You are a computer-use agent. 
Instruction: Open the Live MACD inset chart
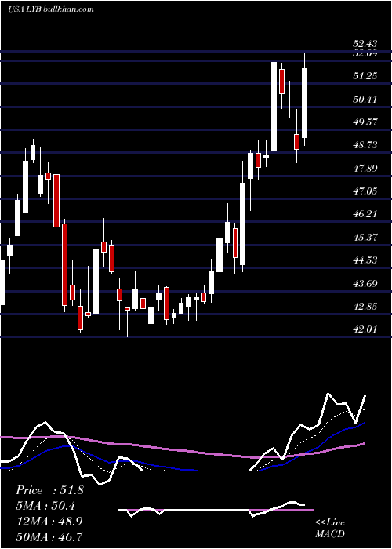pyautogui.click(x=216, y=510)
